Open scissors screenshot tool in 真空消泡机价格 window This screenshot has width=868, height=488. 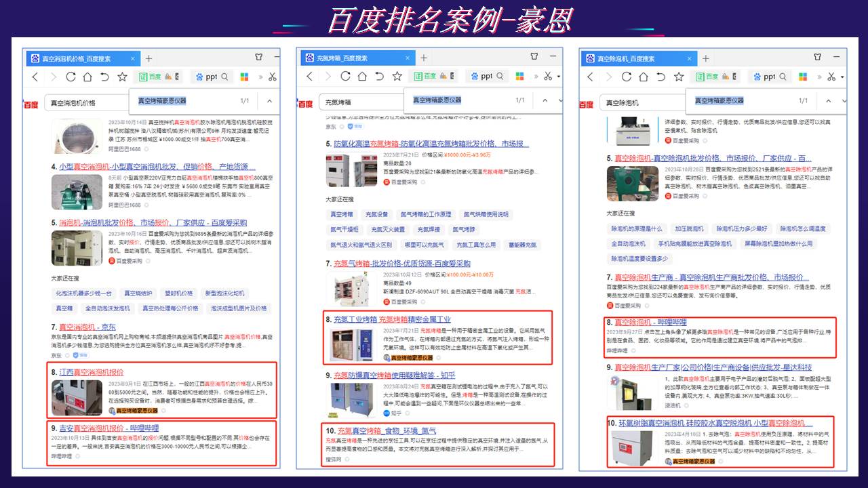coord(273,77)
